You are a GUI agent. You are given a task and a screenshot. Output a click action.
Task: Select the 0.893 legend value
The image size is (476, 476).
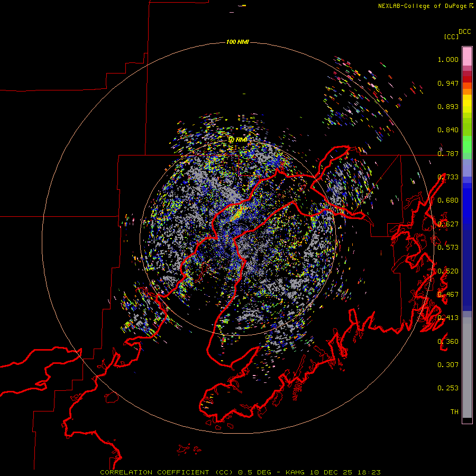click(448, 106)
